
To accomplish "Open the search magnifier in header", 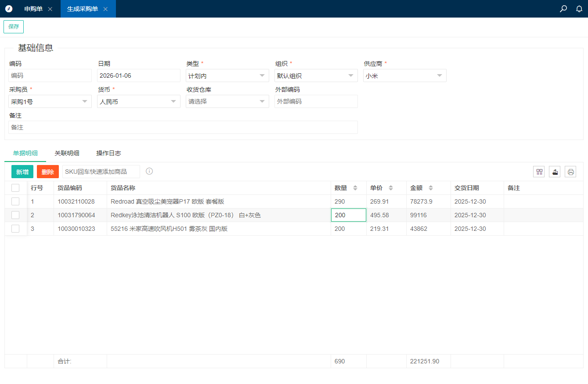I will pos(563,9).
